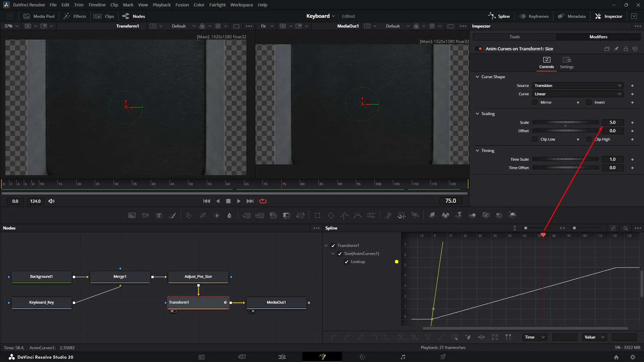
Task: Add an Ellipse mask from the toolbar
Action: click(331, 215)
